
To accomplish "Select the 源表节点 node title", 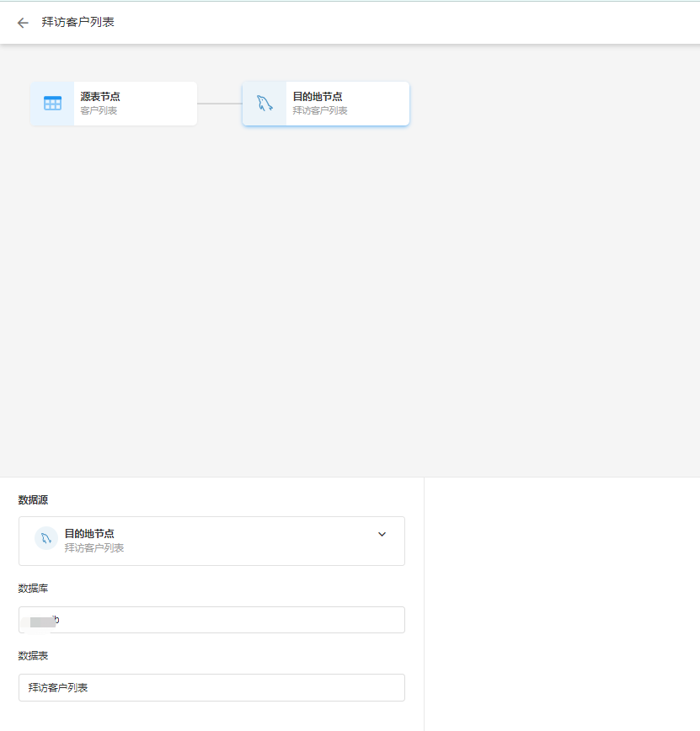I will pos(100,97).
